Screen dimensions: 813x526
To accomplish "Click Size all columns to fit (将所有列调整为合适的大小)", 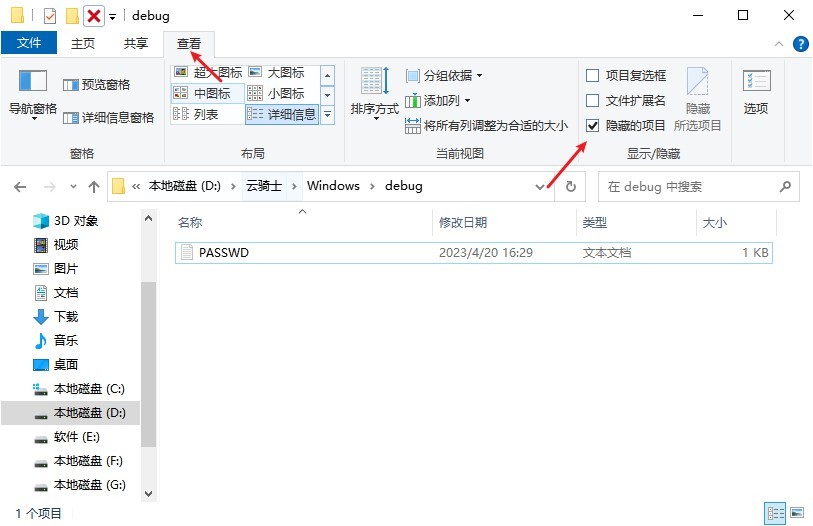I will click(486, 126).
